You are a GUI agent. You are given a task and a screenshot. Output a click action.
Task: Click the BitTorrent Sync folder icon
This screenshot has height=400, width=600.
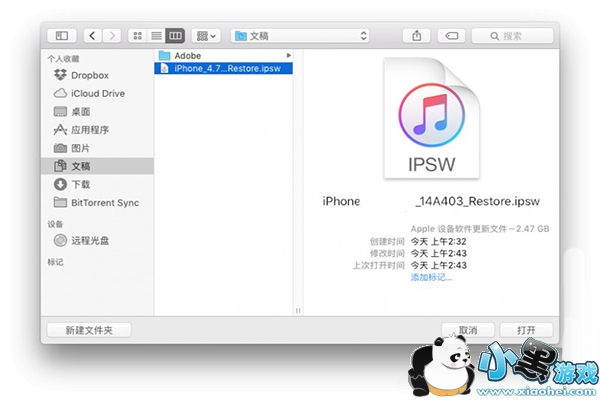pyautogui.click(x=60, y=202)
